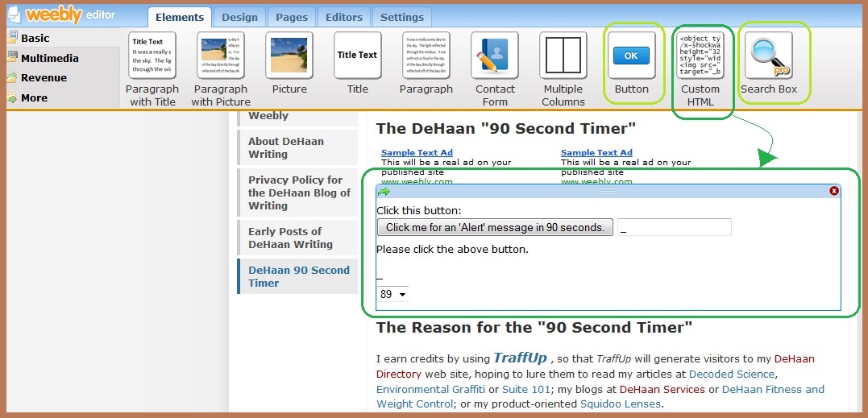Select the Paragraph with Picture element icon
This screenshot has height=418, width=868.
pos(221,56)
